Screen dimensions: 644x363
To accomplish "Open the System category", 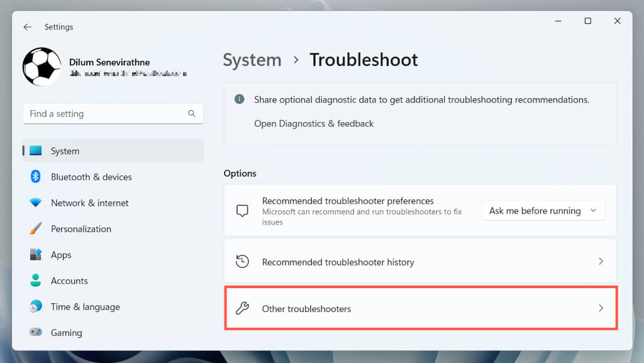I will (x=65, y=151).
